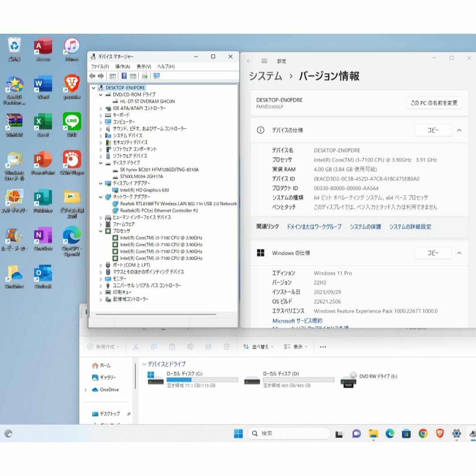Open Microsoft サービス規約 link
The image size is (476, 476).
(297, 320)
